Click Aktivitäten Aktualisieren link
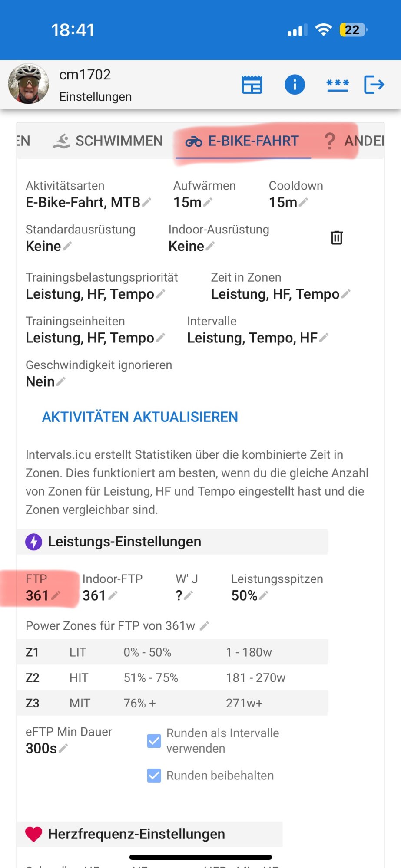The height and width of the screenshot is (868, 401). coord(140,417)
